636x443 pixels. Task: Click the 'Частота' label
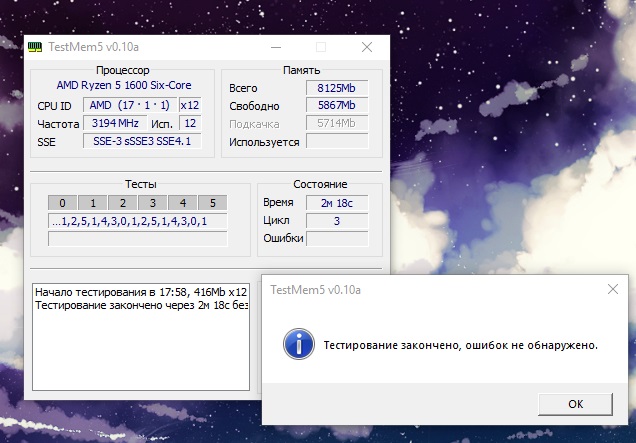point(58,124)
